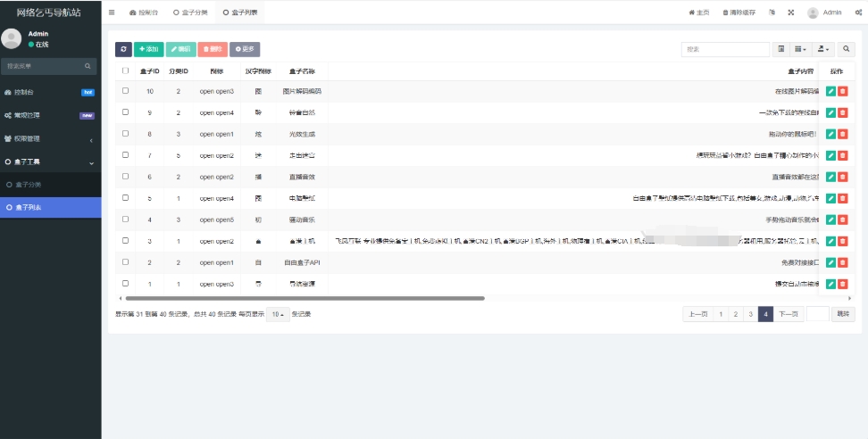Click the horizontal table scrollbar thumb

(x=305, y=299)
